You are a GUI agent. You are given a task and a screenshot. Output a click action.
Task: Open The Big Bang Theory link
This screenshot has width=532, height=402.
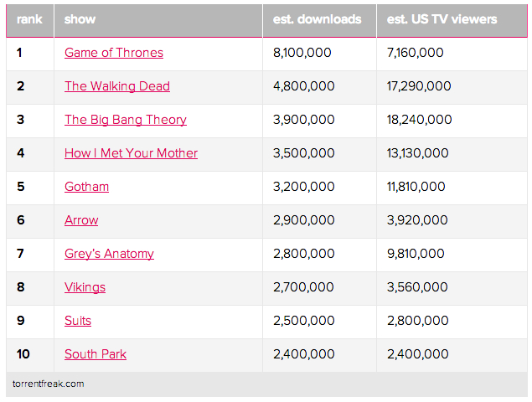(126, 120)
